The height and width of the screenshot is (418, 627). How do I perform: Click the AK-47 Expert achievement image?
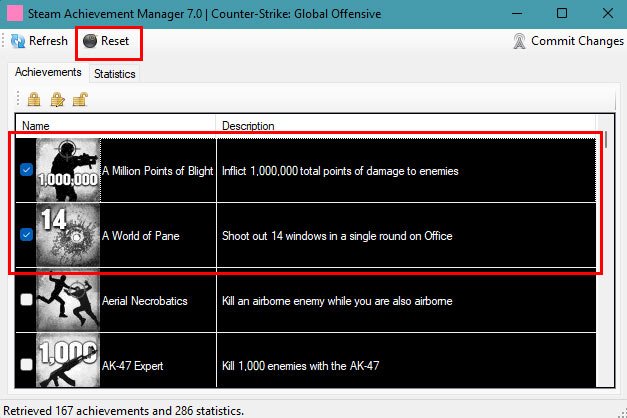(x=68, y=361)
